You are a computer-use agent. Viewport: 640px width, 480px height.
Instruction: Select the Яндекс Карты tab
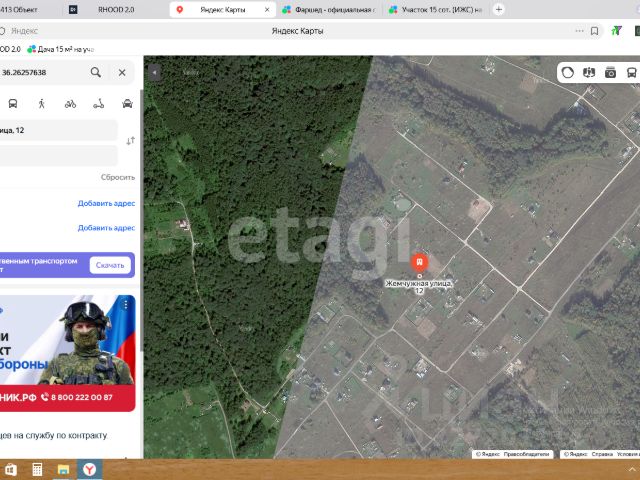click(222, 9)
